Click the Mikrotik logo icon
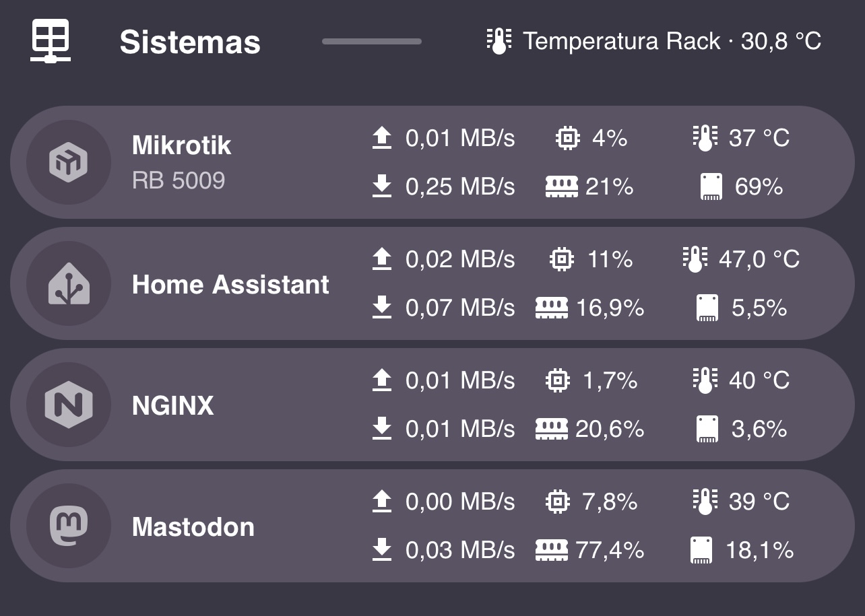865x616 pixels. coord(69,162)
